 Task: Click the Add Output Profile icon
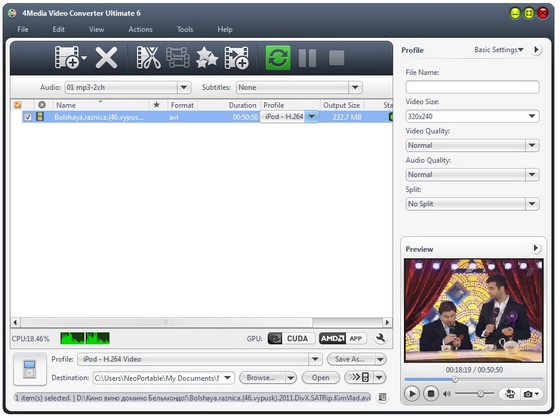pos(236,57)
